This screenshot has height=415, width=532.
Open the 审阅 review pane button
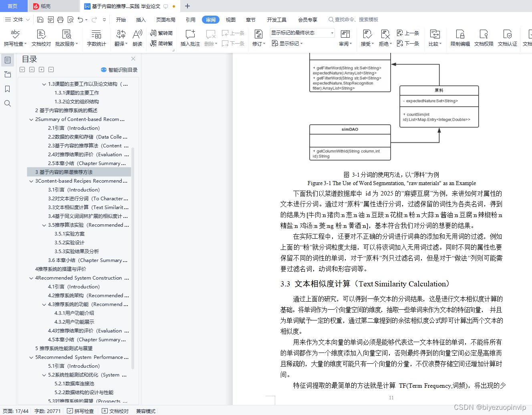[345, 38]
